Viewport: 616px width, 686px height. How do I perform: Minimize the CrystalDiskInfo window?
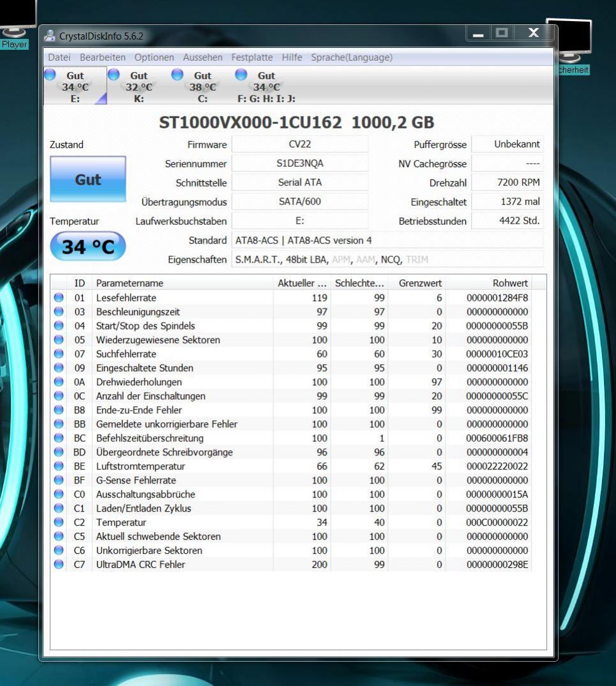coord(478,33)
